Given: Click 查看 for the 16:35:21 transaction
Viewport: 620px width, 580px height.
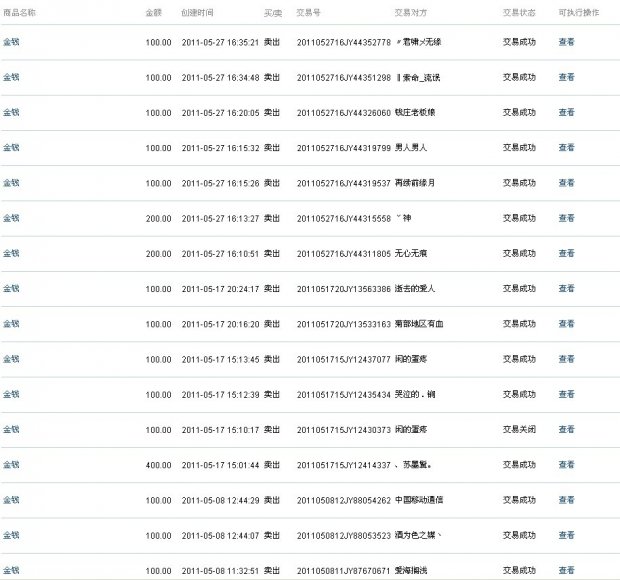Looking at the screenshot, I should tap(566, 42).
